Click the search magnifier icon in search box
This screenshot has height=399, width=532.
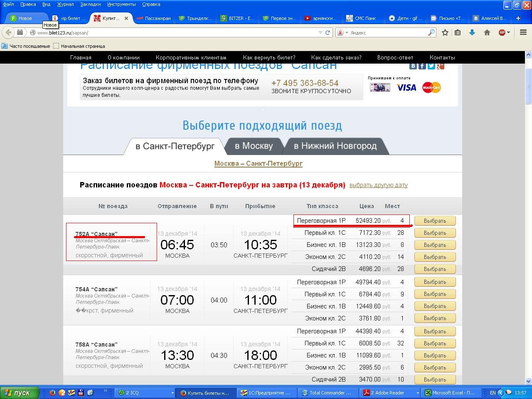pos(431,32)
